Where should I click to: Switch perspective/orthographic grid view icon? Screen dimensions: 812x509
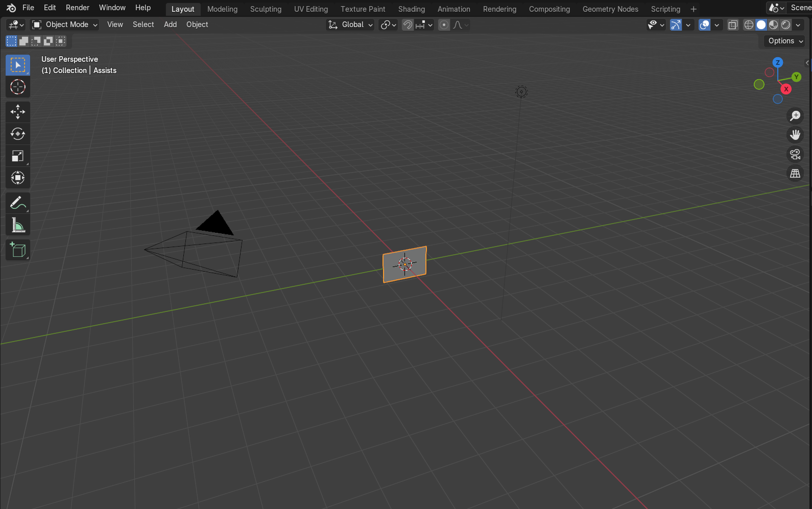(795, 174)
